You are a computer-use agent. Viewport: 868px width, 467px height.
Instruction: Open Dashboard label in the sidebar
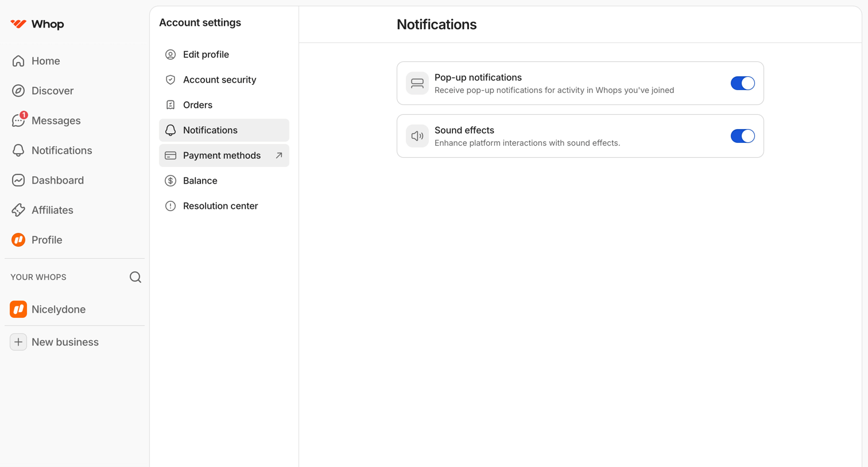pyautogui.click(x=57, y=180)
